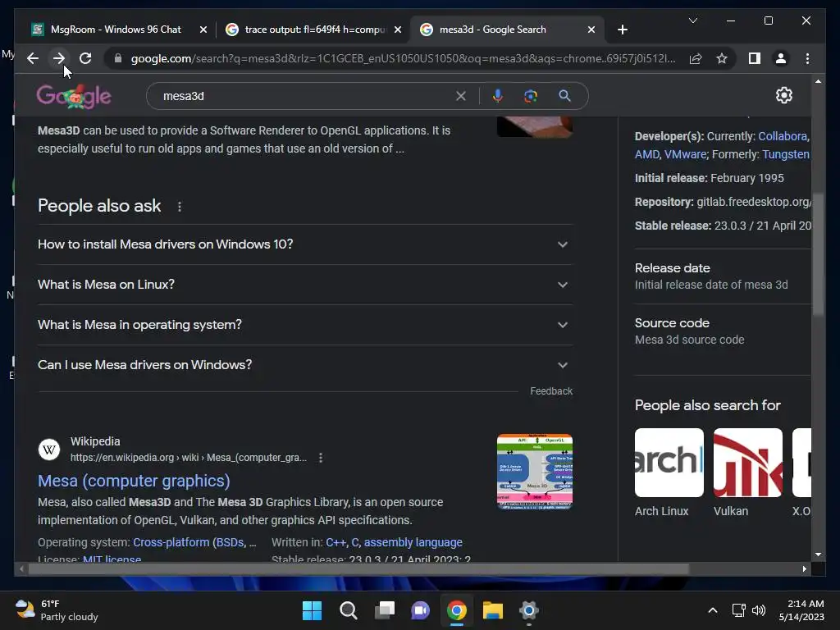Share this page via share icon
Screen dimensions: 840x630
click(x=696, y=58)
